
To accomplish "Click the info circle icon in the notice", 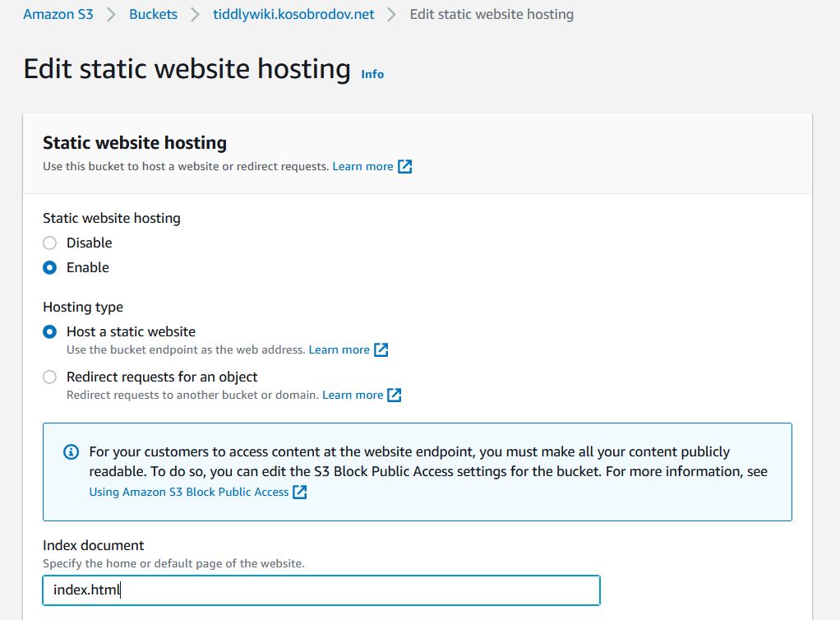I will (72, 452).
